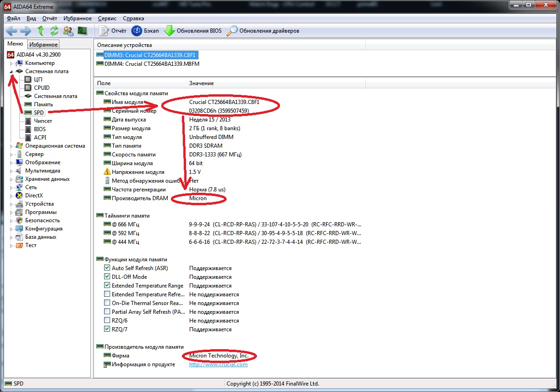Collapse the Системная плата tree node
560x392 pixels.
point(12,72)
